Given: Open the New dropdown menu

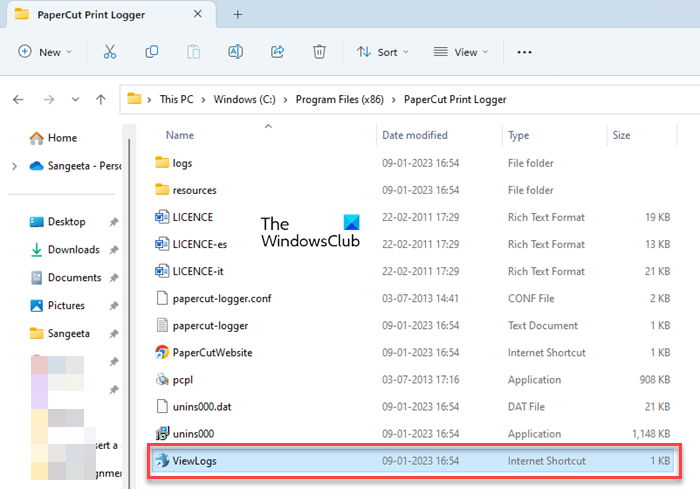Looking at the screenshot, I should tap(45, 52).
